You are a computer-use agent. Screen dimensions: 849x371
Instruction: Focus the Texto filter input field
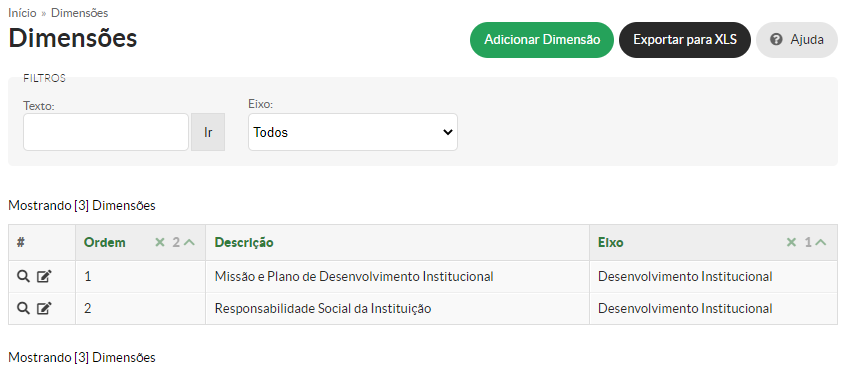click(x=106, y=132)
